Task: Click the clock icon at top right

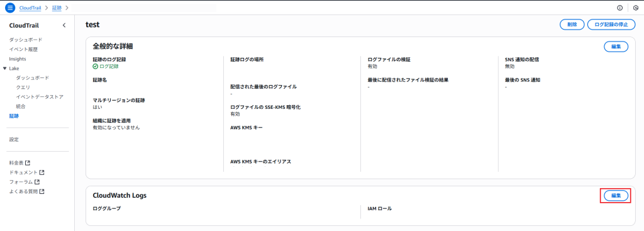Action: (x=636, y=8)
